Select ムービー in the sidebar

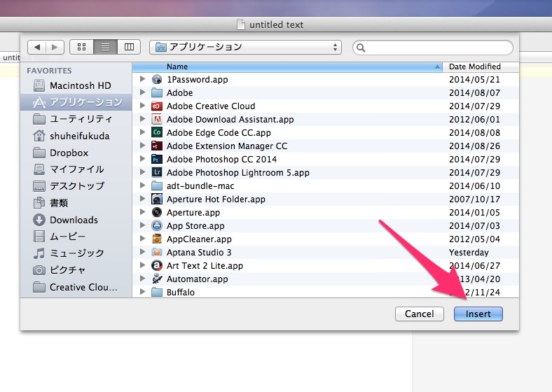click(76, 237)
